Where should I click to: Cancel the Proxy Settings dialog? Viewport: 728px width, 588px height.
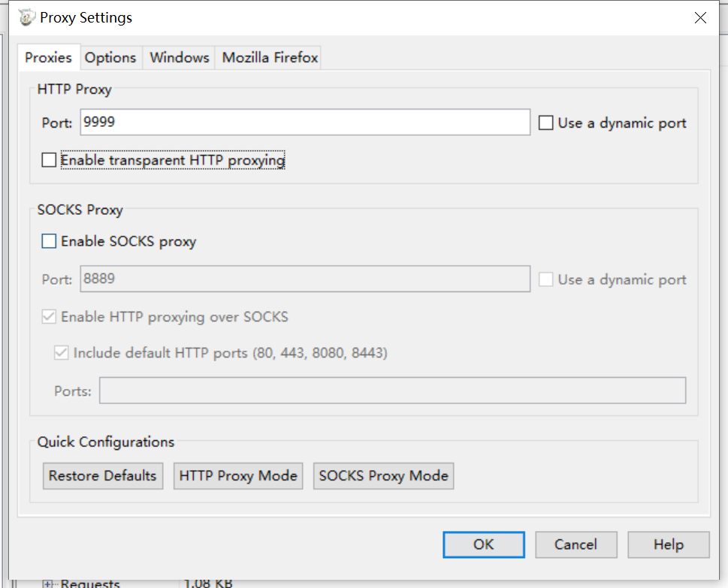[x=575, y=544]
